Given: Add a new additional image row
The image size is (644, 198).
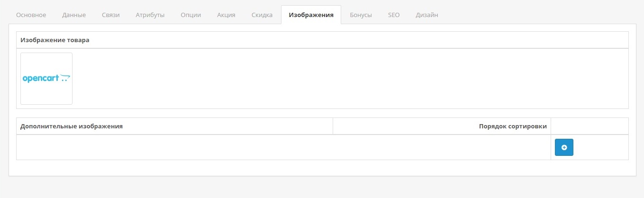Looking at the screenshot, I should click(564, 147).
